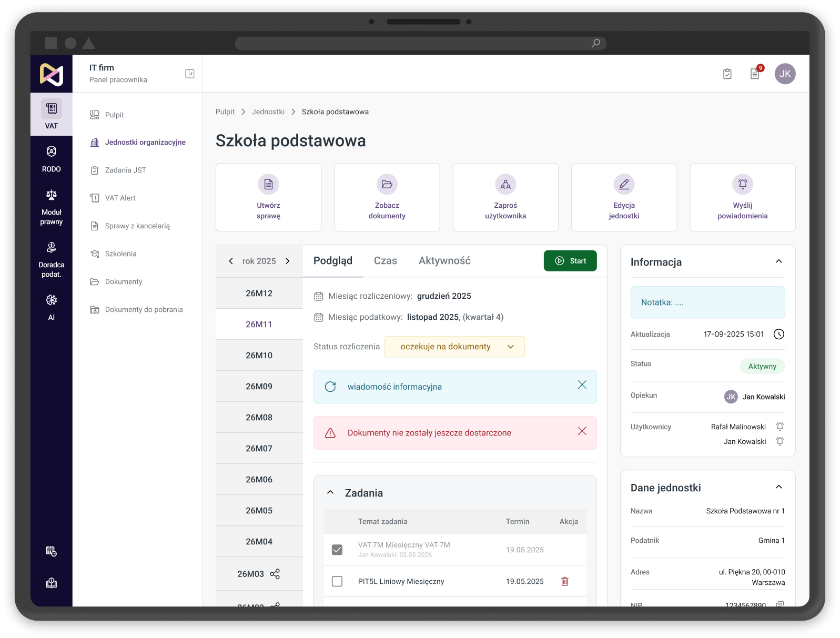Screen dimensions: 840x638
Task: Select period 26M07
Action: [x=259, y=449]
